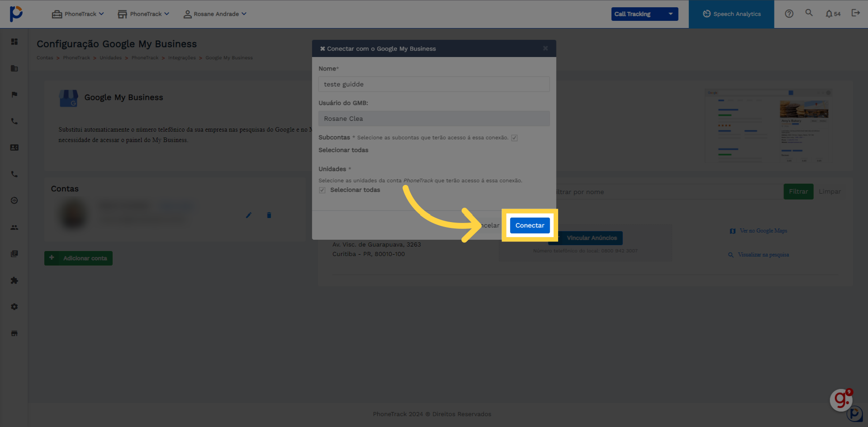Click the blurred account avatar
The height and width of the screenshot is (427, 868).
pyautogui.click(x=73, y=214)
